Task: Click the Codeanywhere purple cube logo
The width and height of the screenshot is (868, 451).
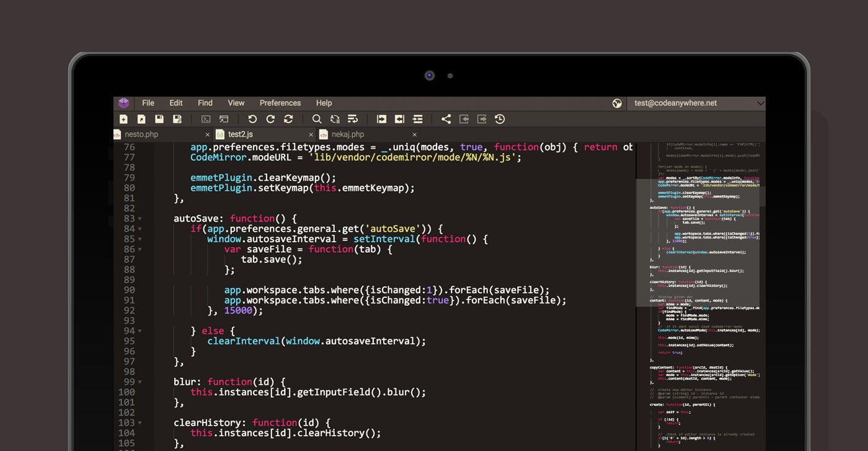Action: tap(123, 103)
